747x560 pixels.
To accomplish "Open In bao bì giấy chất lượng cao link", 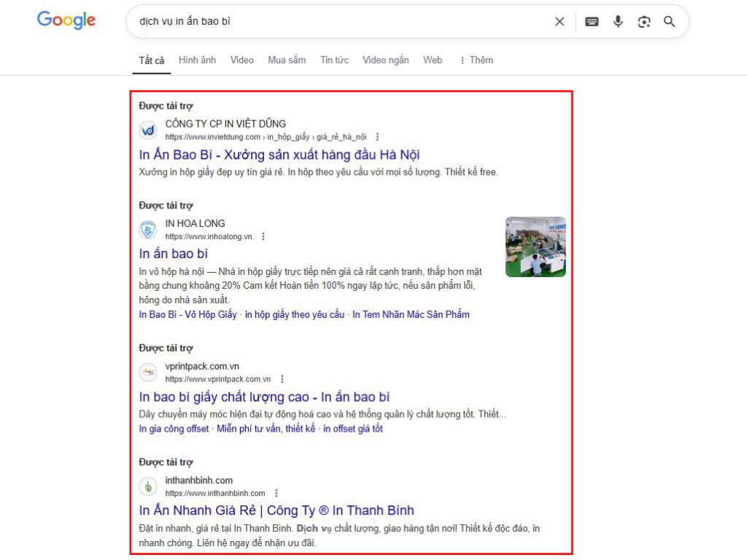I will pyautogui.click(x=264, y=397).
